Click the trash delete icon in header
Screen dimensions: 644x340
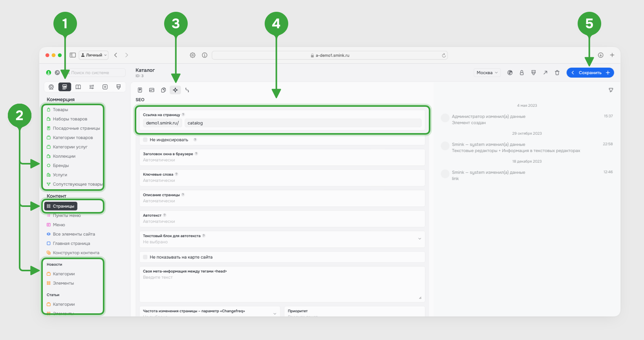(x=557, y=73)
